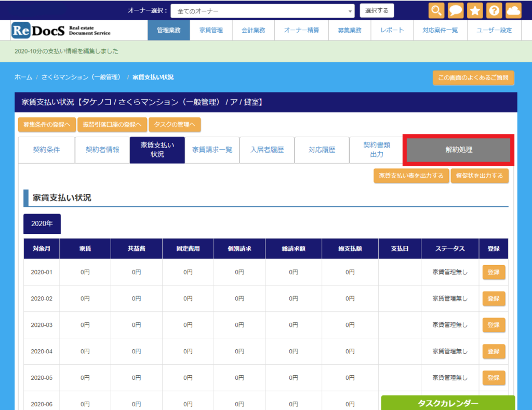Viewport: 532px width, 410px height.
Task: Click the 対象月 column header
Action: click(42, 249)
